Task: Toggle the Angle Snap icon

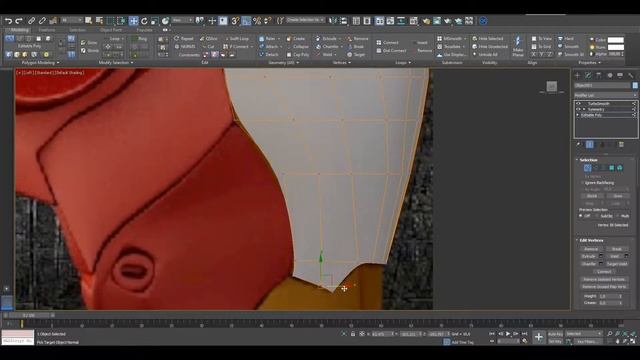Action: click(246, 21)
